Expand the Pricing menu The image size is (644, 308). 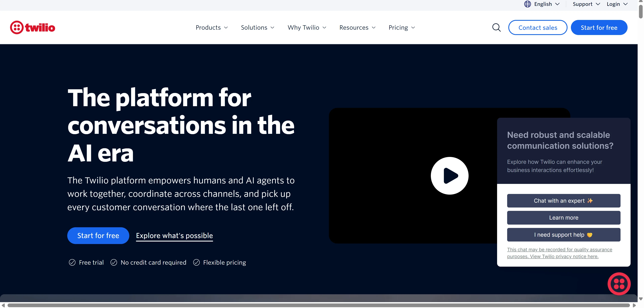click(x=402, y=27)
